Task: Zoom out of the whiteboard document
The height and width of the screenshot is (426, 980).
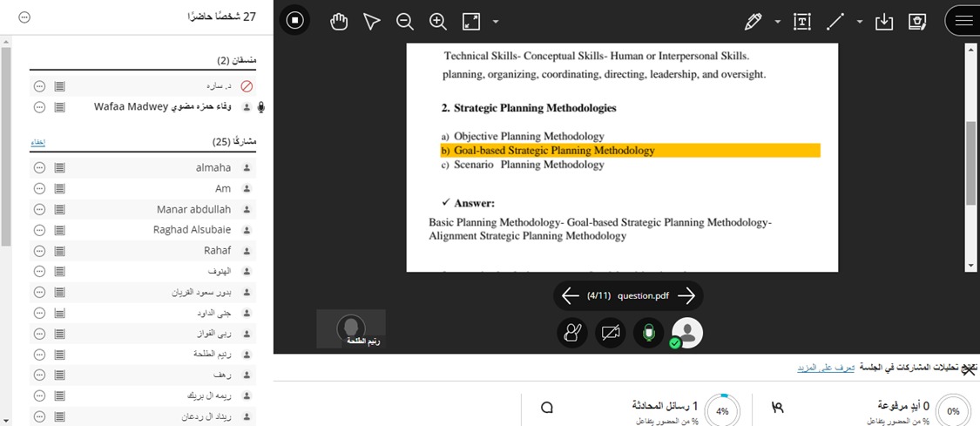Action: tap(405, 21)
